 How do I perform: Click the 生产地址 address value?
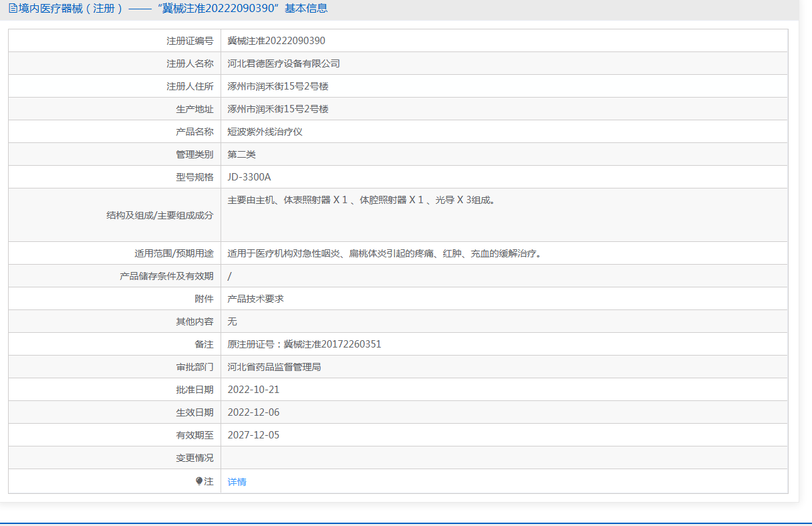(278, 109)
